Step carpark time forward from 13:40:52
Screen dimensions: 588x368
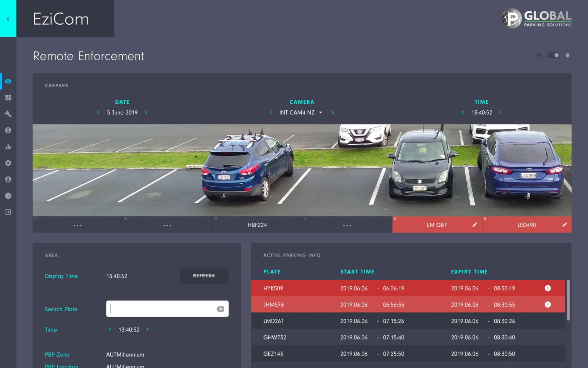click(500, 112)
